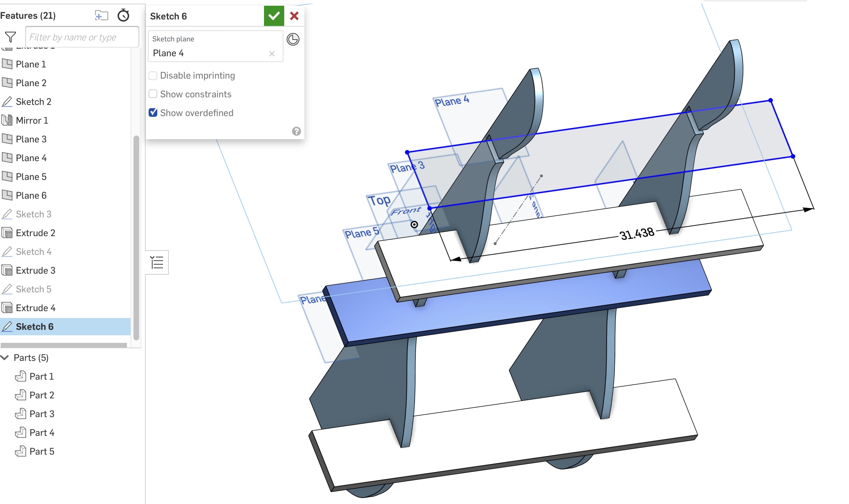Uncheck the Show overdefined checkbox
The width and height of the screenshot is (849, 504).
(153, 113)
